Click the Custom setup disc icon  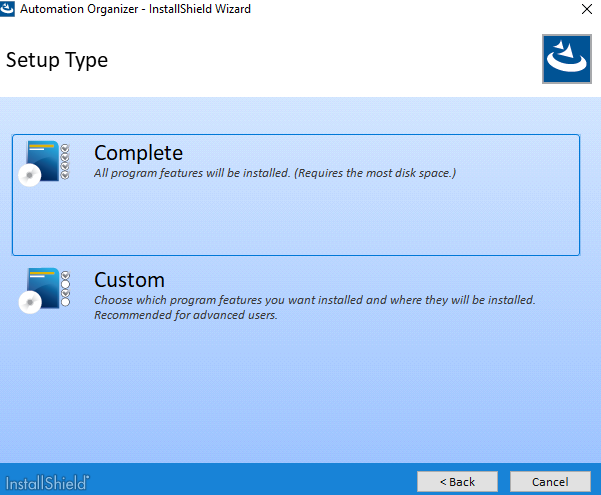(44, 290)
